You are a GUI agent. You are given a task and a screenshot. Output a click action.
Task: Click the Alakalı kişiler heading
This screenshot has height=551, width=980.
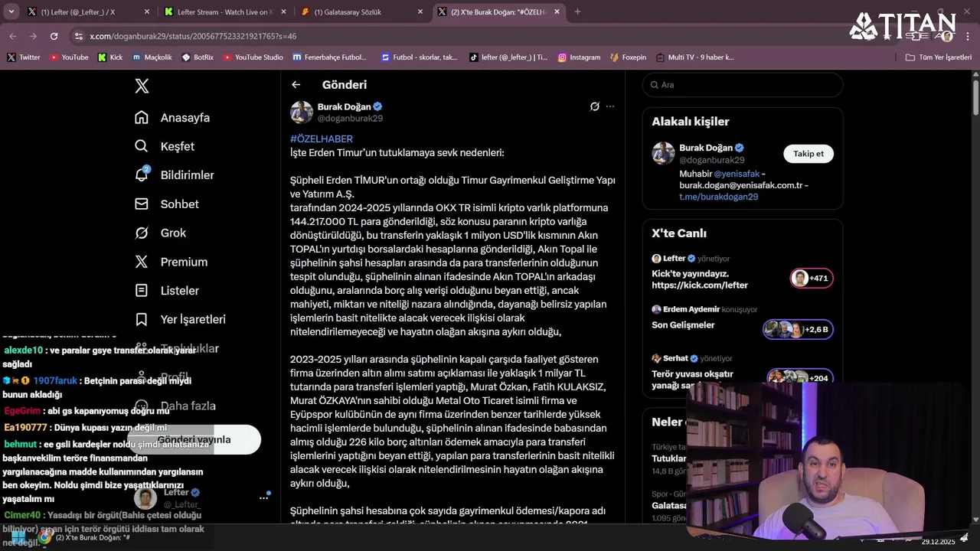coord(691,122)
